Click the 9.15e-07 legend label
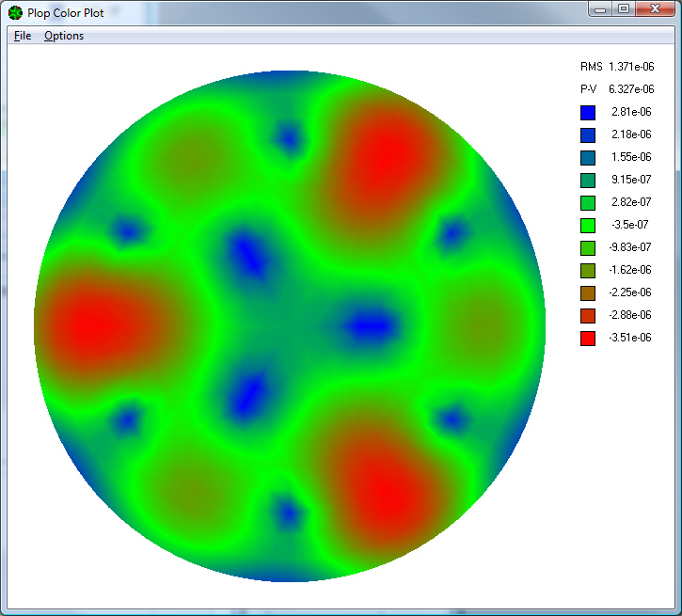682x616 pixels. [631, 179]
